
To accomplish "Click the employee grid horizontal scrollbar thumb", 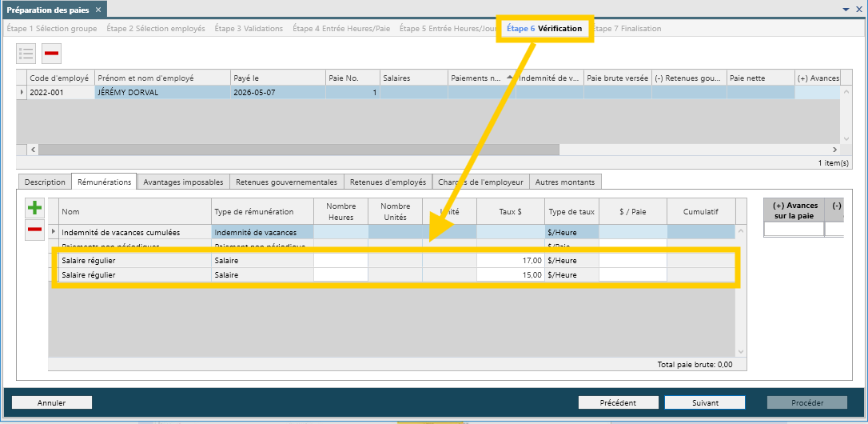I will coord(299,150).
